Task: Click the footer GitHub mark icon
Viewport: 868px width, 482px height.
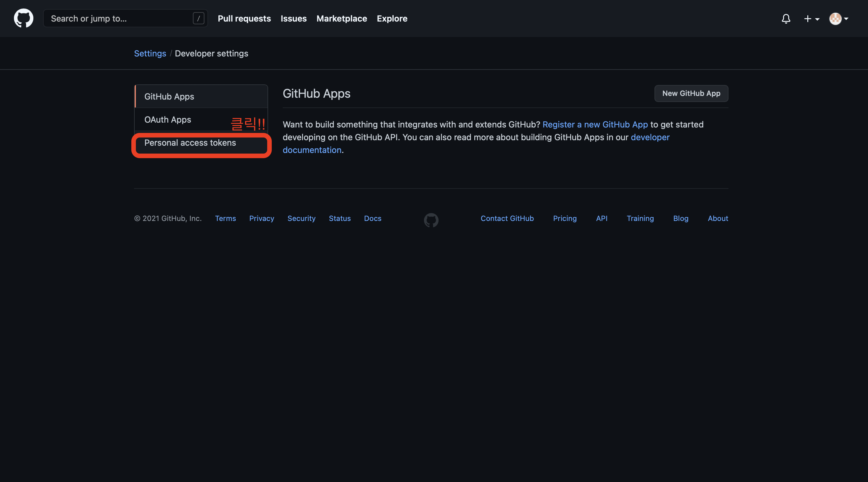Action: (x=431, y=220)
